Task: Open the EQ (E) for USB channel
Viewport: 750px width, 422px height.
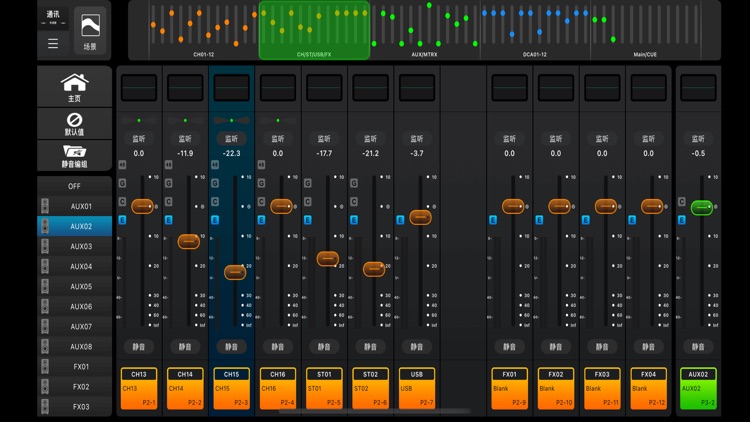Action: [400, 220]
